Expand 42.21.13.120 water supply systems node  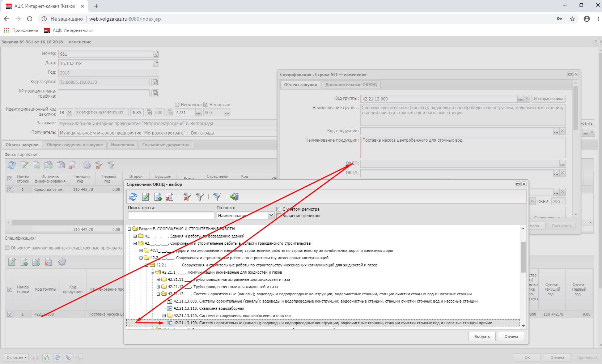click(x=164, y=316)
